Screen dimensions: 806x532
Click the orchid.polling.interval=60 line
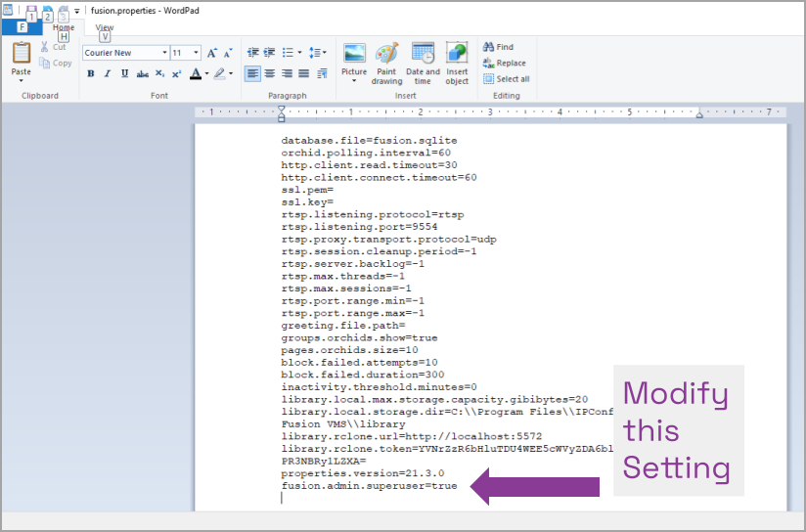click(x=366, y=153)
